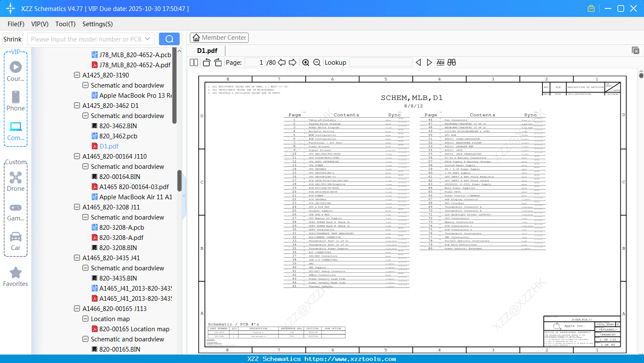Open the Settings(S) menu

(98, 24)
